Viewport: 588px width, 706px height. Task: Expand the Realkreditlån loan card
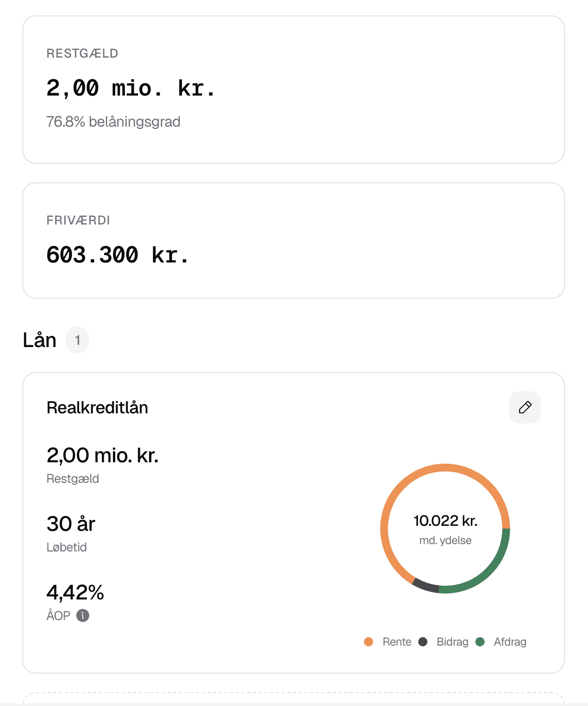click(293, 526)
